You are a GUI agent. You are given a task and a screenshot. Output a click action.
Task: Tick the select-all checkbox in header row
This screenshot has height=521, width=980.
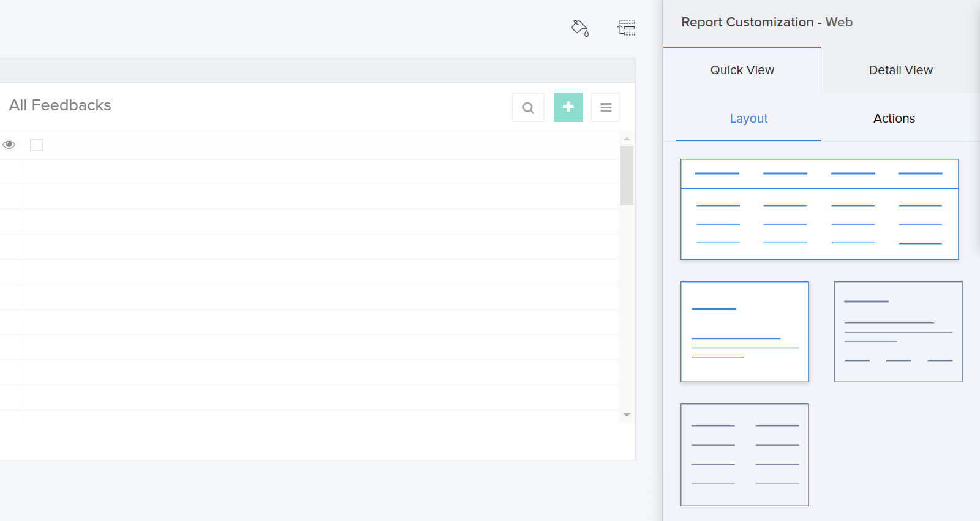pyautogui.click(x=36, y=145)
